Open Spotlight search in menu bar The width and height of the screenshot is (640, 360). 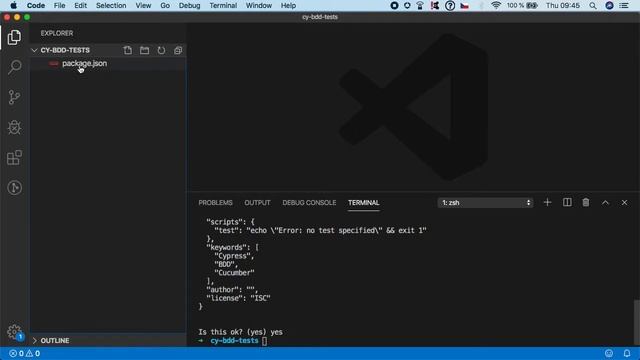[593, 6]
